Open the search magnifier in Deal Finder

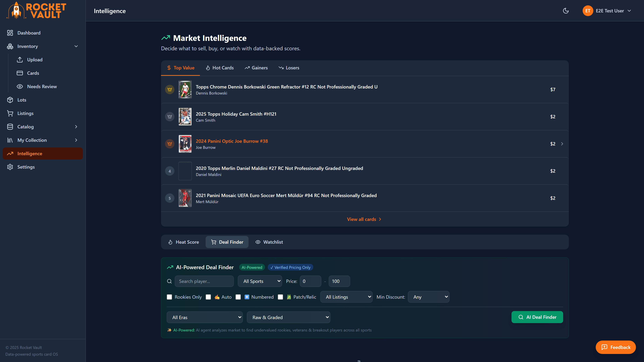pos(170,281)
